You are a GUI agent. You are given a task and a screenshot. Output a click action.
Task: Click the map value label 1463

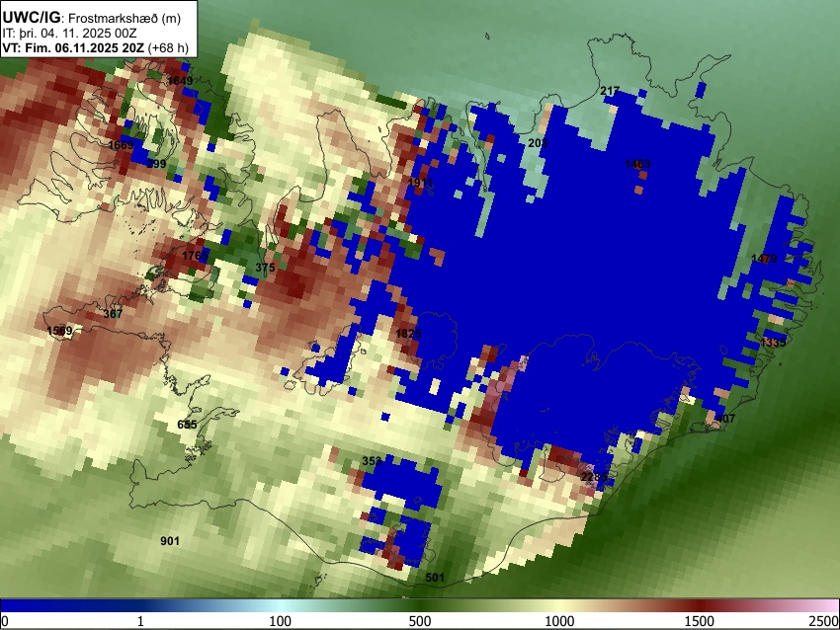[637, 164]
